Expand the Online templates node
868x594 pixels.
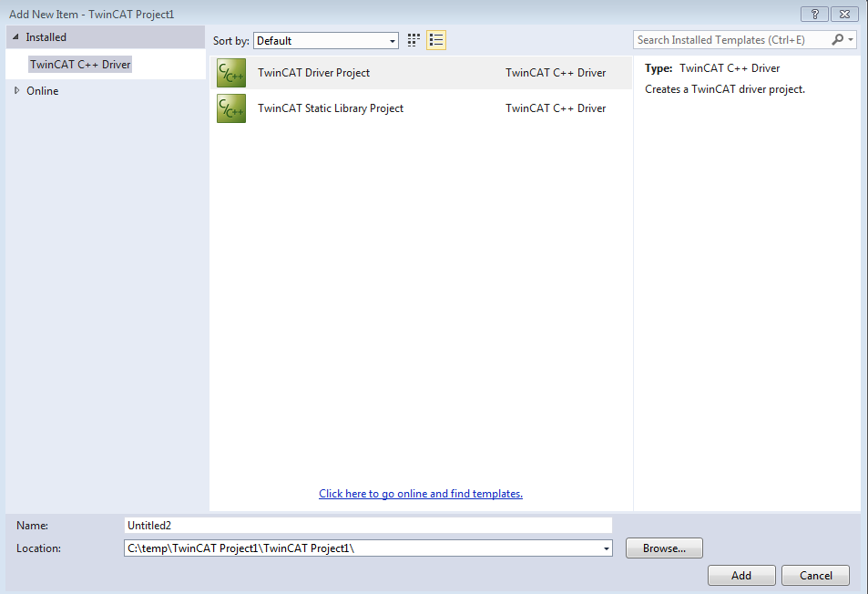click(16, 90)
